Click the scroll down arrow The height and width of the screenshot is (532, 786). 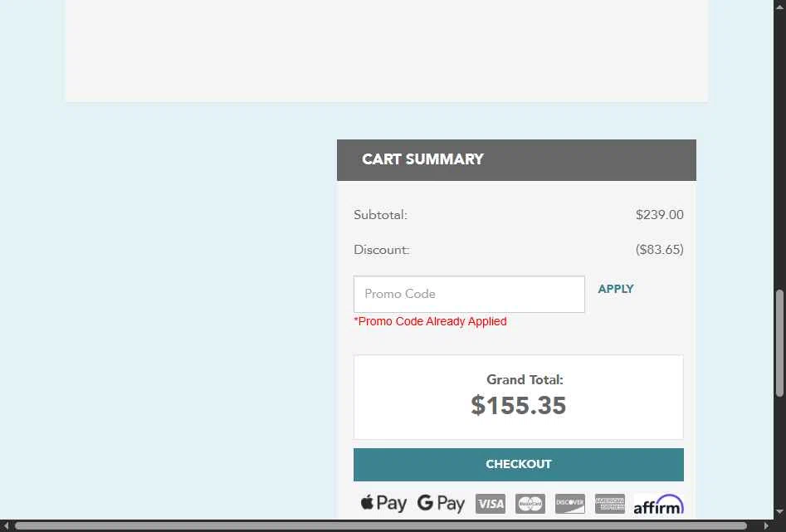(779, 511)
